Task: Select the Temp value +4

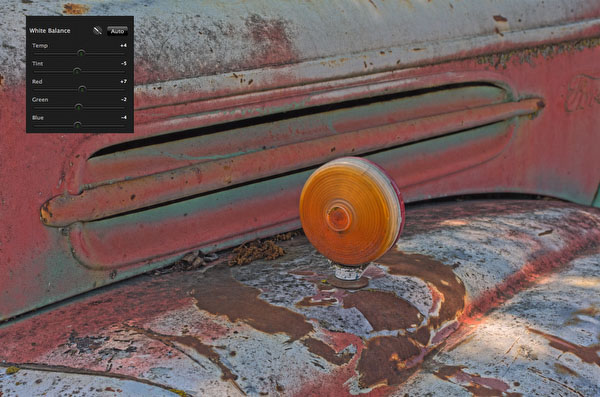Action: [123, 45]
